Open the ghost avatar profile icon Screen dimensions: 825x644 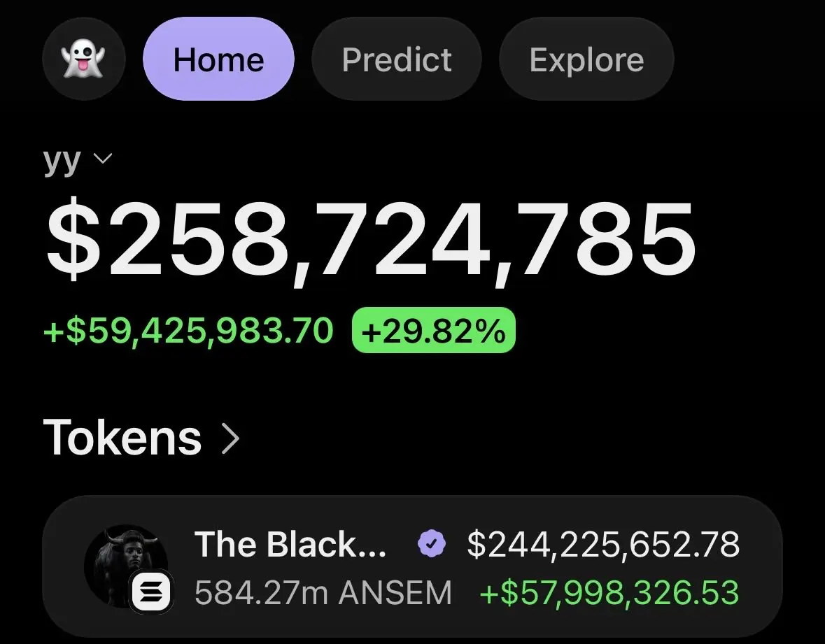tap(84, 59)
